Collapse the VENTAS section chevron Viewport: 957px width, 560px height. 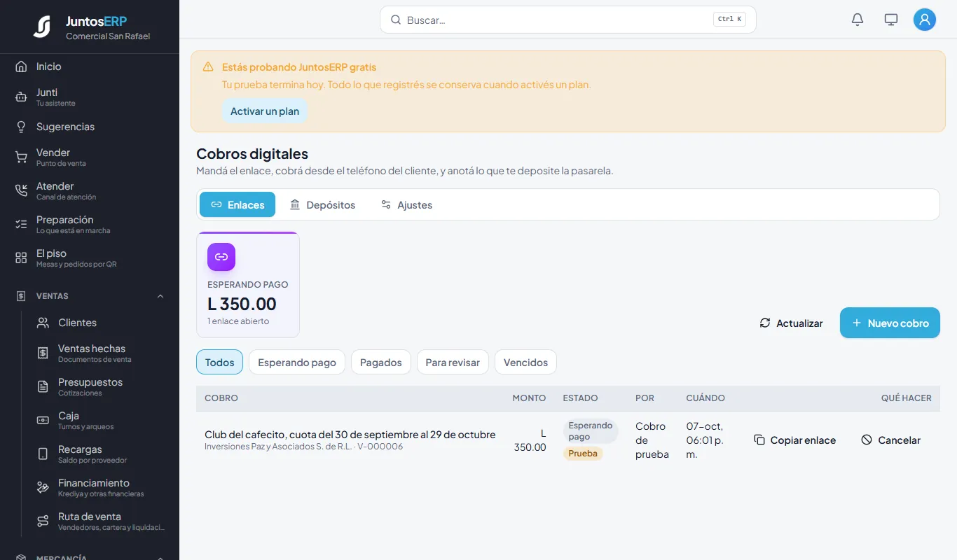(160, 296)
